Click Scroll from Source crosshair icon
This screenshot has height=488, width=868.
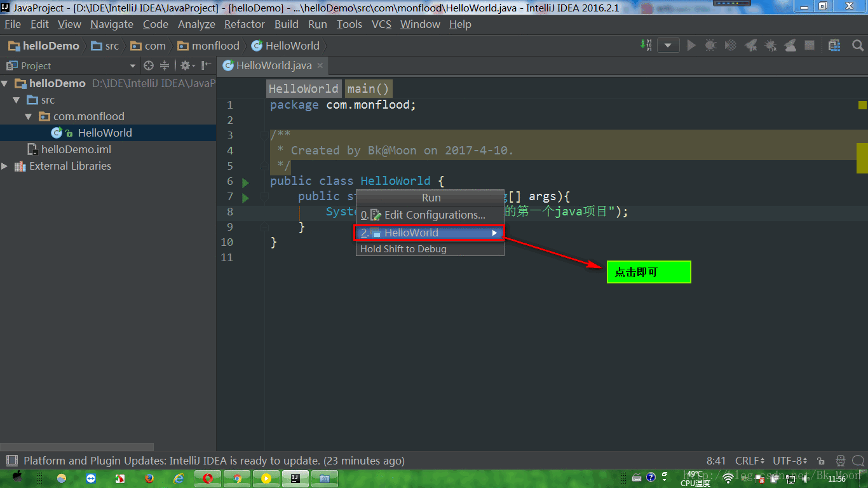149,65
